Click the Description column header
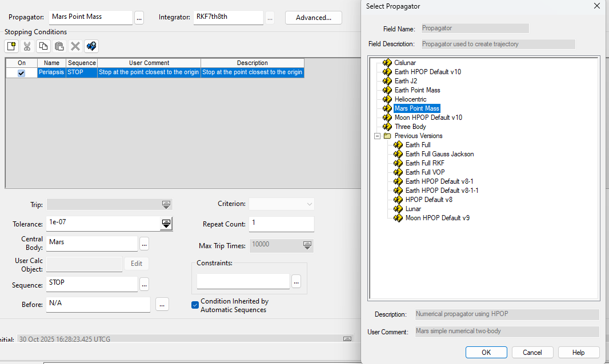The image size is (609, 364). click(x=253, y=63)
